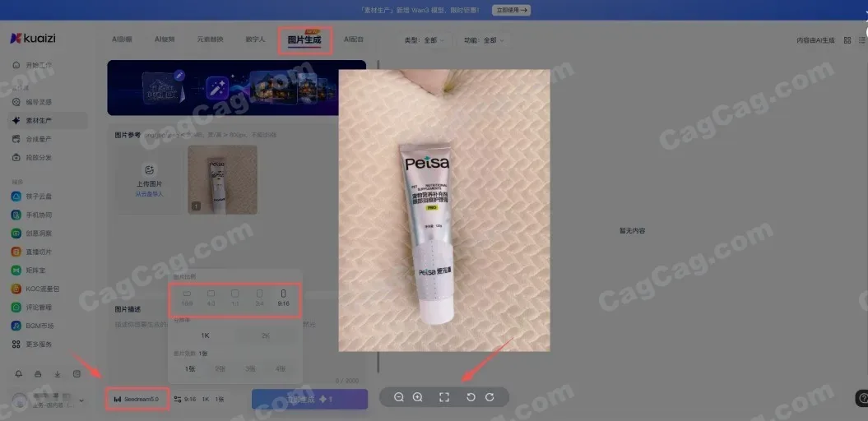
Task: Switch to the 元素替换 tab
Action: [x=211, y=39]
